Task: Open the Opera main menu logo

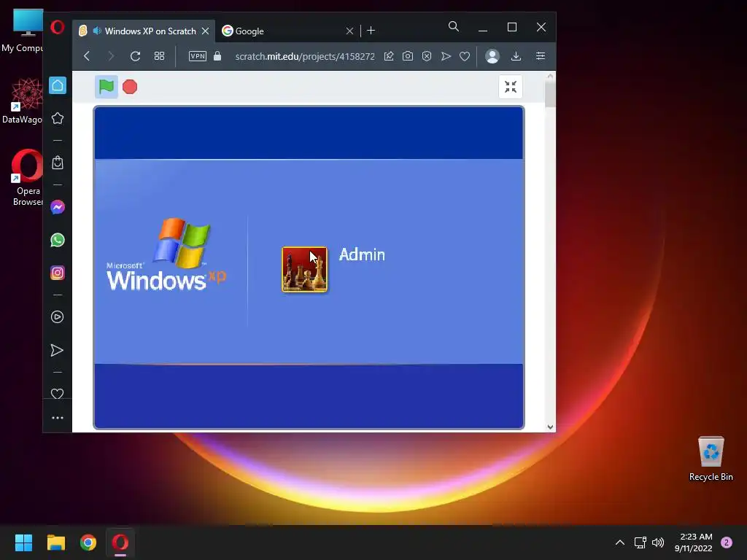Action: click(57, 27)
